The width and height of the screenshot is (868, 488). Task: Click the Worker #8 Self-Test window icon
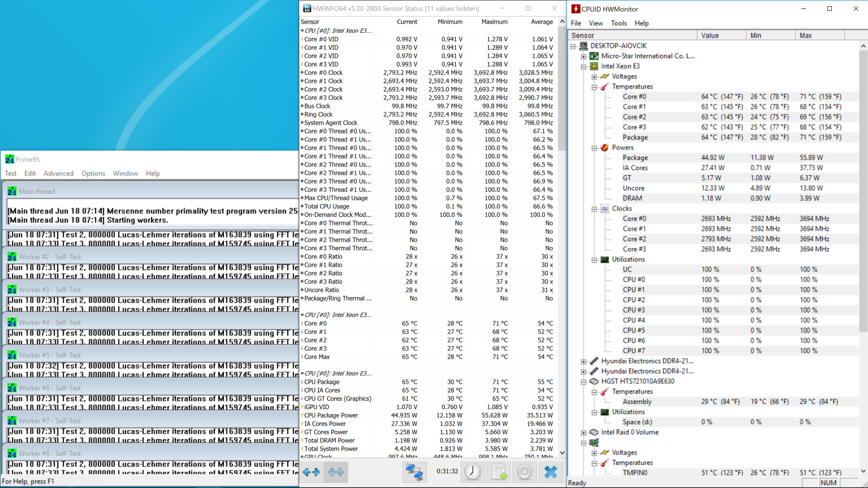[12, 454]
